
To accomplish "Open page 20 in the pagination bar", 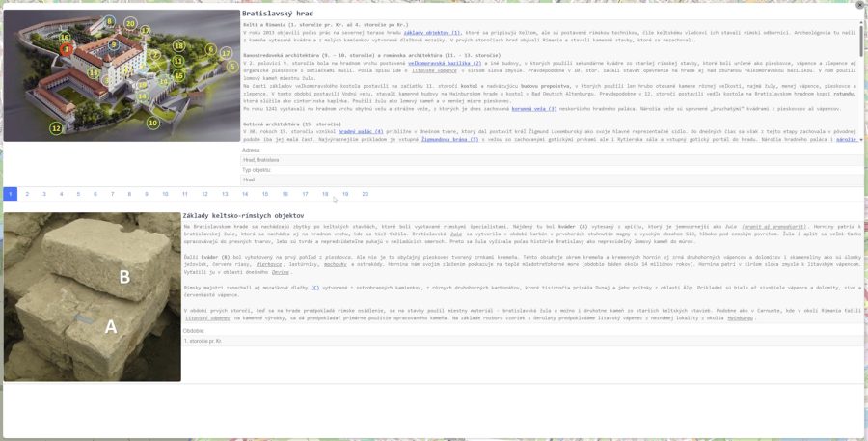I will pos(365,194).
